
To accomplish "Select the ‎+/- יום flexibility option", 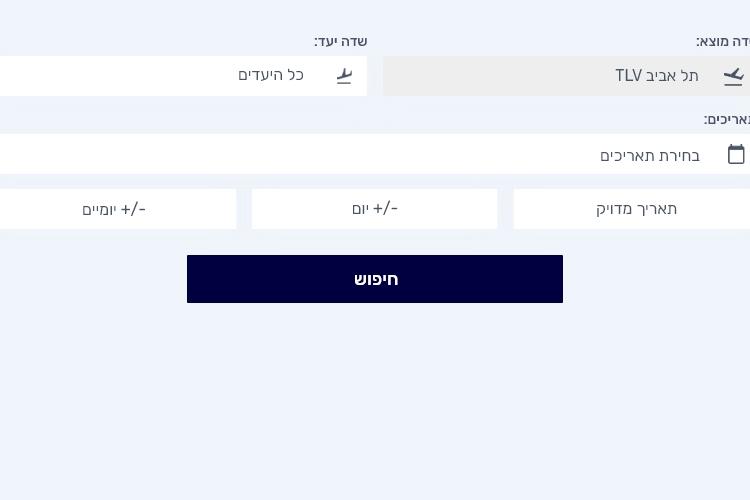I will [375, 209].
